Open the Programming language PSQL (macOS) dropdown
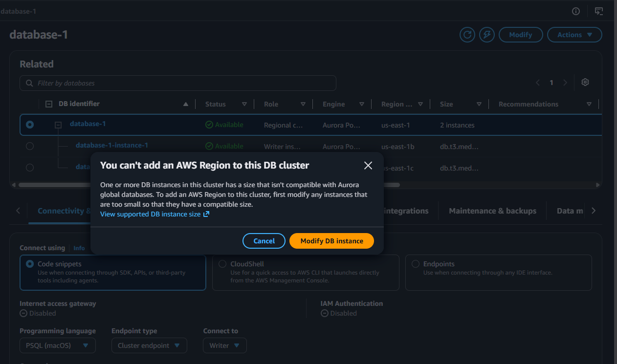This screenshot has width=617, height=364. (x=58, y=345)
